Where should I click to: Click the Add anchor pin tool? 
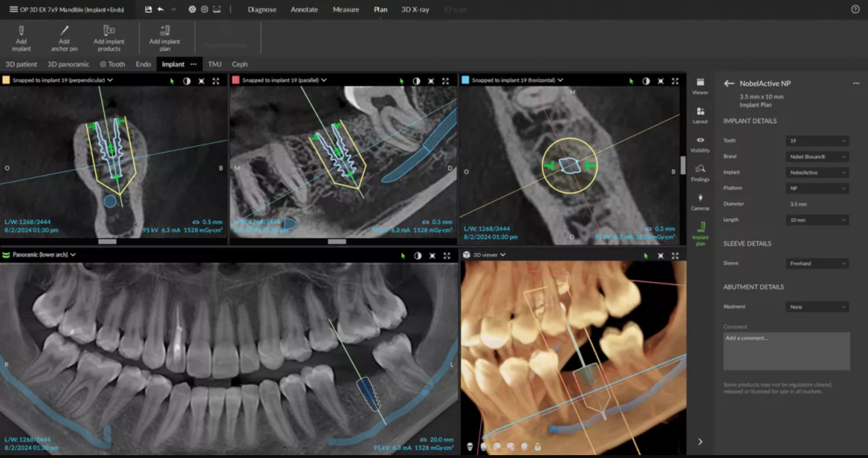(64, 38)
